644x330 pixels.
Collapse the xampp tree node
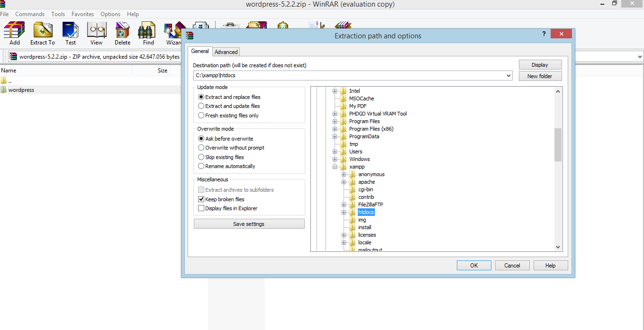pos(335,167)
